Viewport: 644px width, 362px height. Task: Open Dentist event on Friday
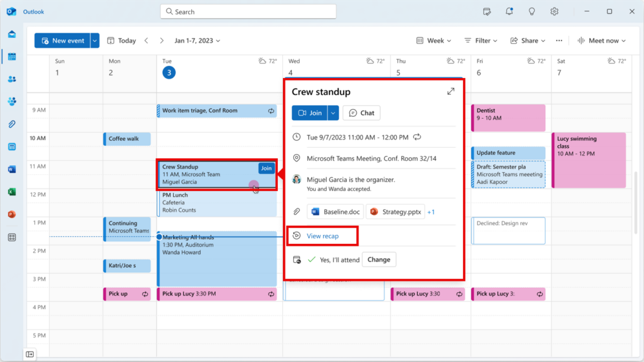508,118
